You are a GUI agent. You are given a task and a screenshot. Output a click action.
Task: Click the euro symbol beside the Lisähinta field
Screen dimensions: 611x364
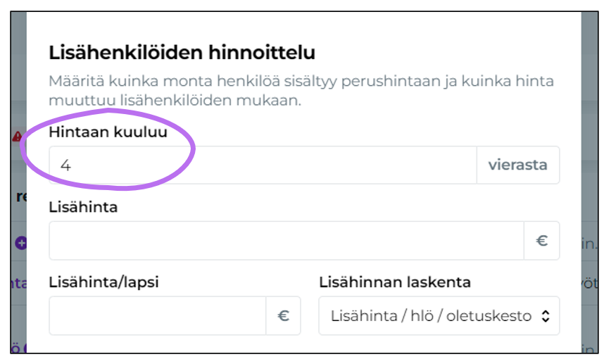point(542,241)
